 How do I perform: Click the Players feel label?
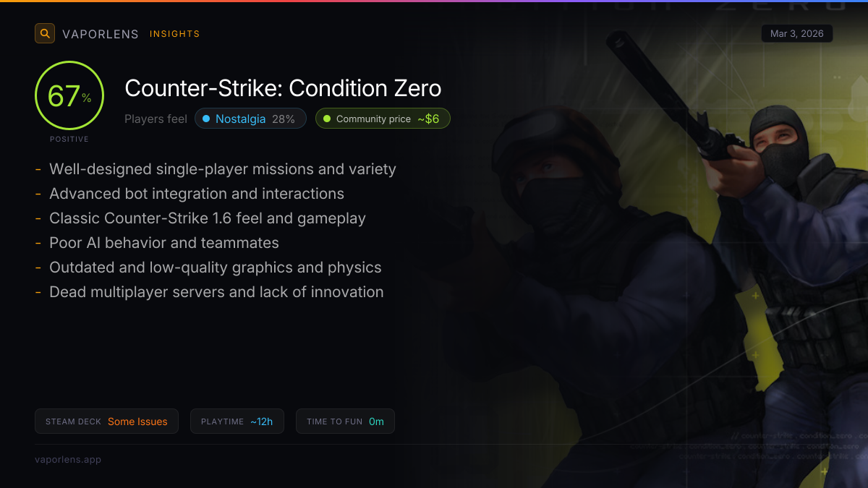156,119
